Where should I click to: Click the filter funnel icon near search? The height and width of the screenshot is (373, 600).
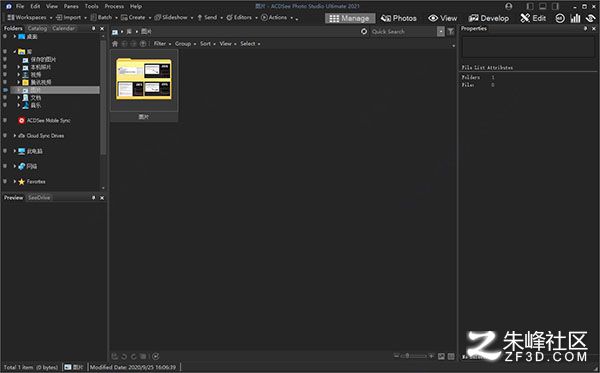(451, 31)
